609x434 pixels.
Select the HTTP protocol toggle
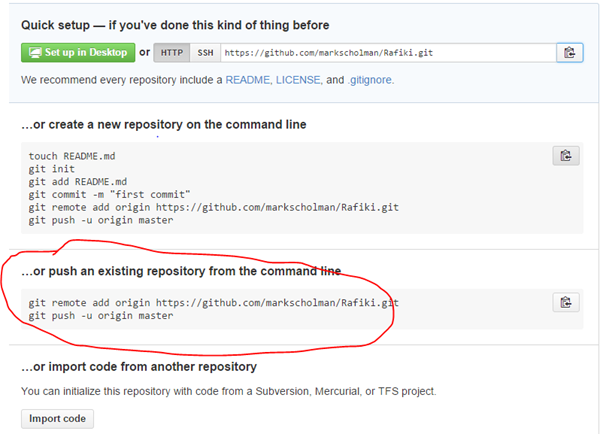point(172,52)
